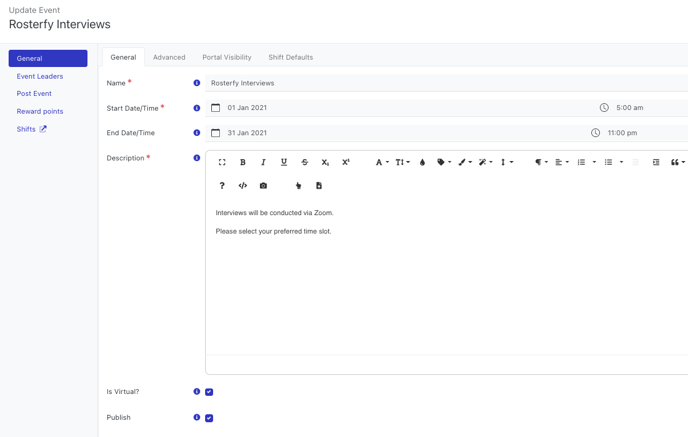The width and height of the screenshot is (688, 437).
Task: Open editor help question mark
Action: pos(222,186)
